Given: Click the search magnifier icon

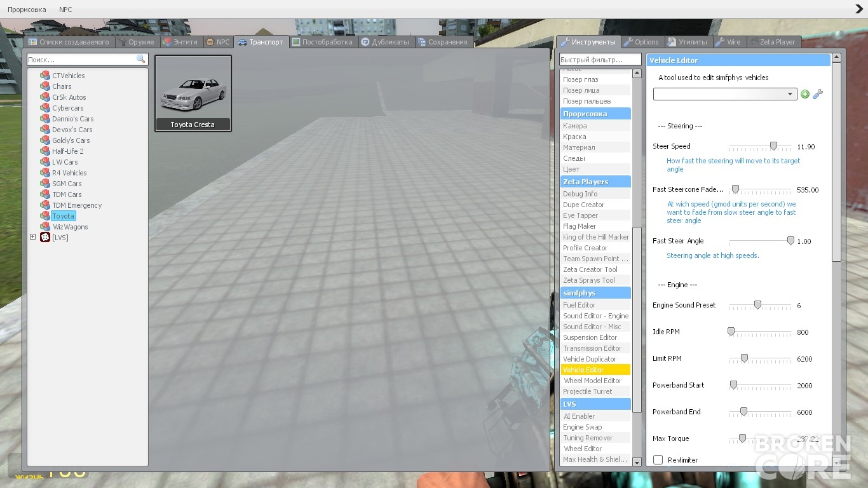Looking at the screenshot, I should click(141, 59).
